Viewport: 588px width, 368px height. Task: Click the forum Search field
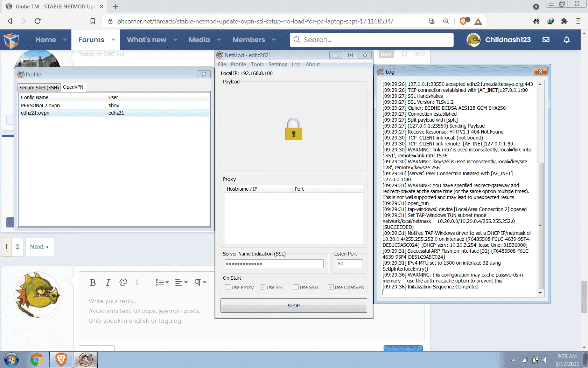click(x=372, y=40)
